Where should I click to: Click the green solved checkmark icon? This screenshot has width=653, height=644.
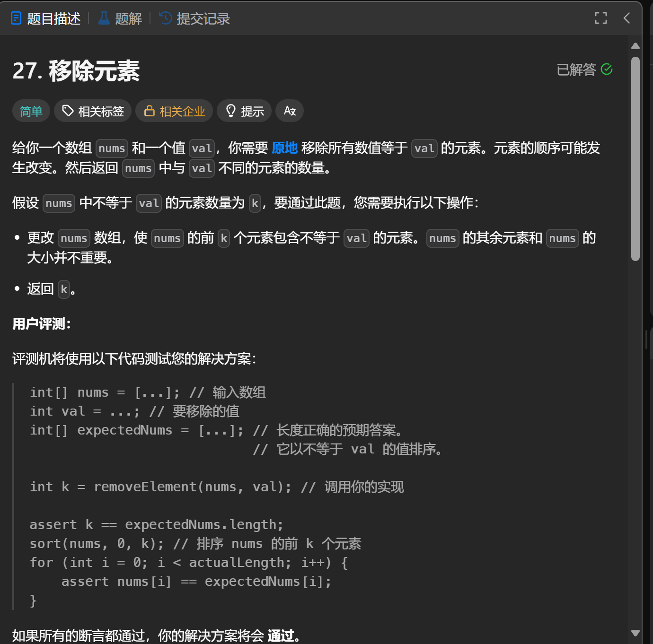(x=607, y=70)
